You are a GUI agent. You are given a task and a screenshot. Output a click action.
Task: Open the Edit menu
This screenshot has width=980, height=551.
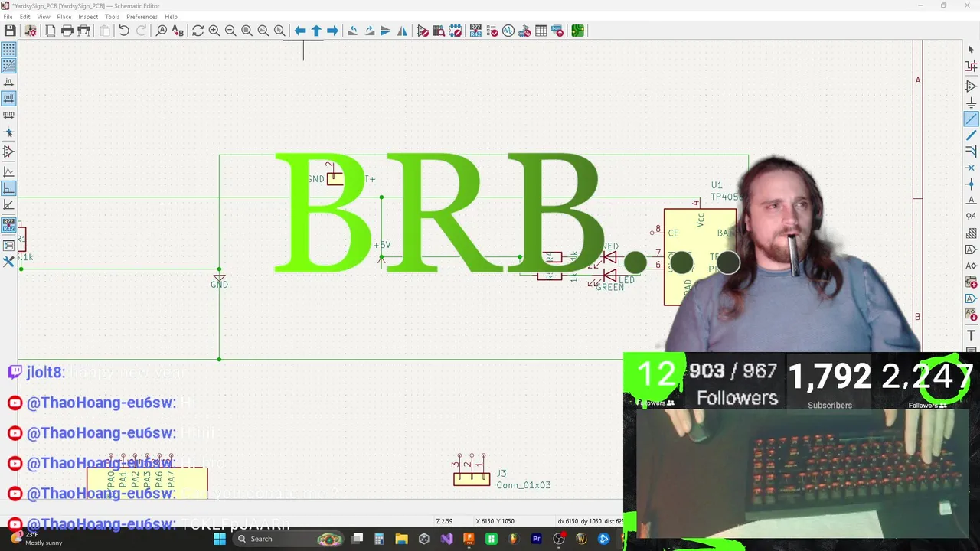click(25, 17)
